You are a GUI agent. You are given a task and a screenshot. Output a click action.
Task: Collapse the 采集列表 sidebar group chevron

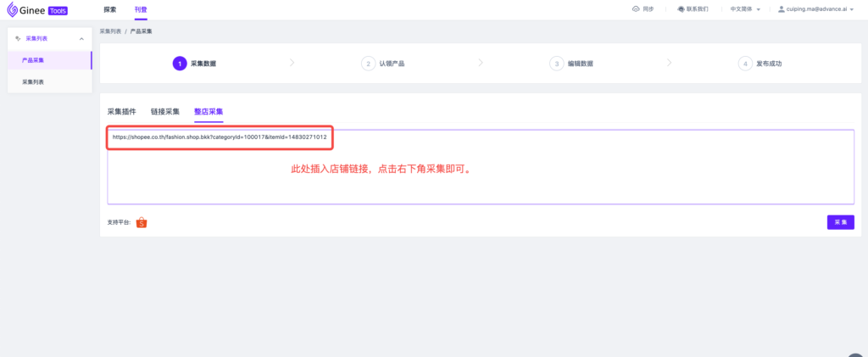click(x=81, y=39)
